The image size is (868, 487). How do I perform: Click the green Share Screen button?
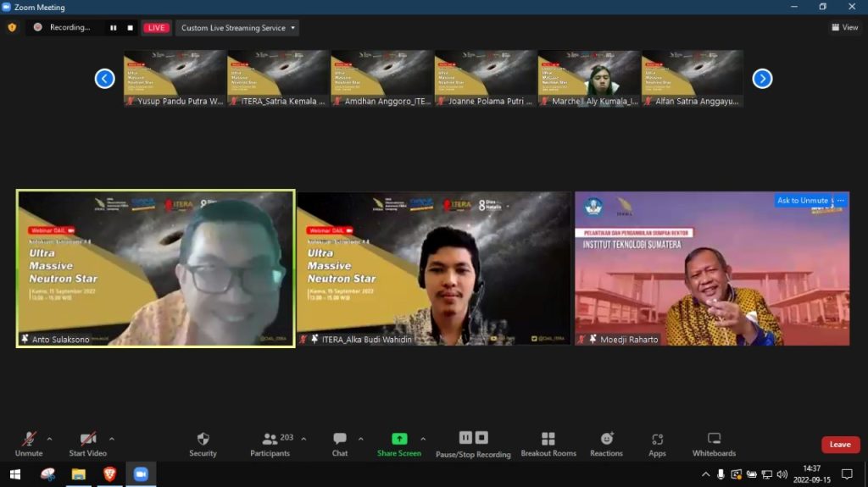pos(399,445)
